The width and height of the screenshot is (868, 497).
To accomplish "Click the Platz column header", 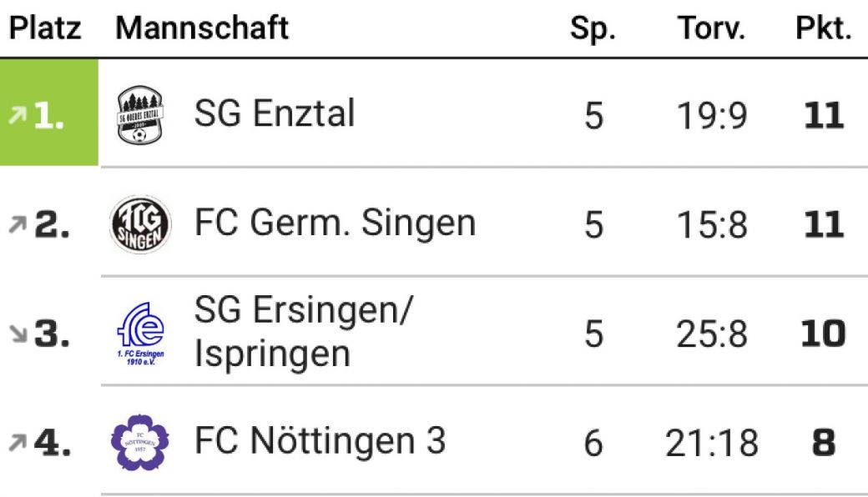I will pyautogui.click(x=45, y=28).
